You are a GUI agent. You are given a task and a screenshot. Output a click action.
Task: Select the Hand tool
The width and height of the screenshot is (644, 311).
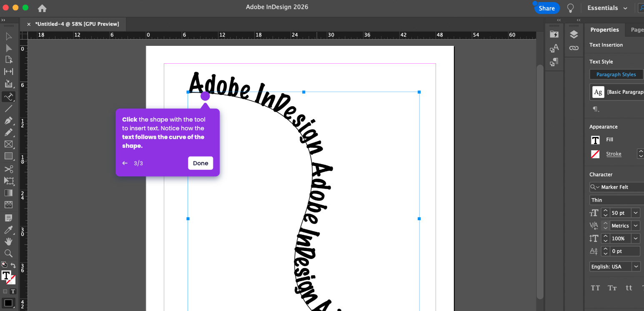(8, 241)
